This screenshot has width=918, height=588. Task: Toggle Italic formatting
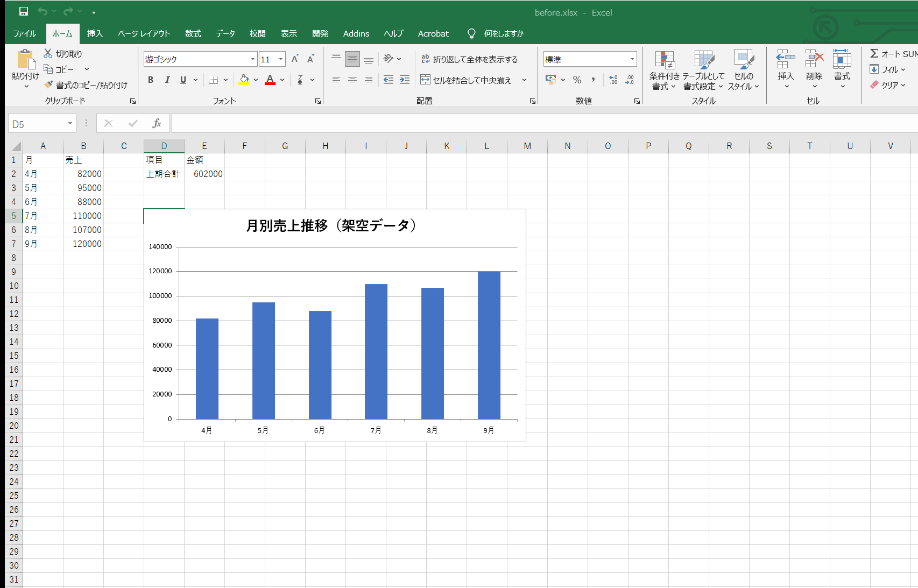point(167,80)
